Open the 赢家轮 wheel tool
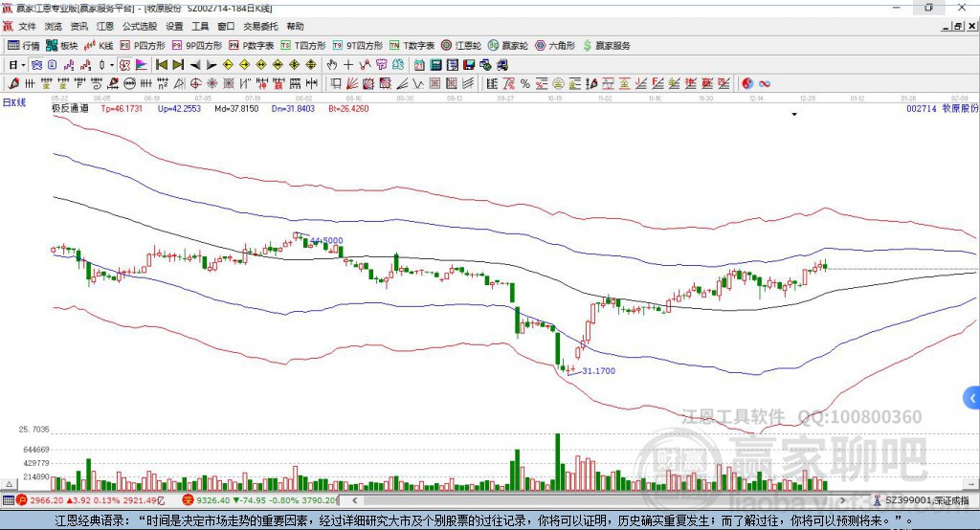The height and width of the screenshot is (530, 980). (508, 46)
